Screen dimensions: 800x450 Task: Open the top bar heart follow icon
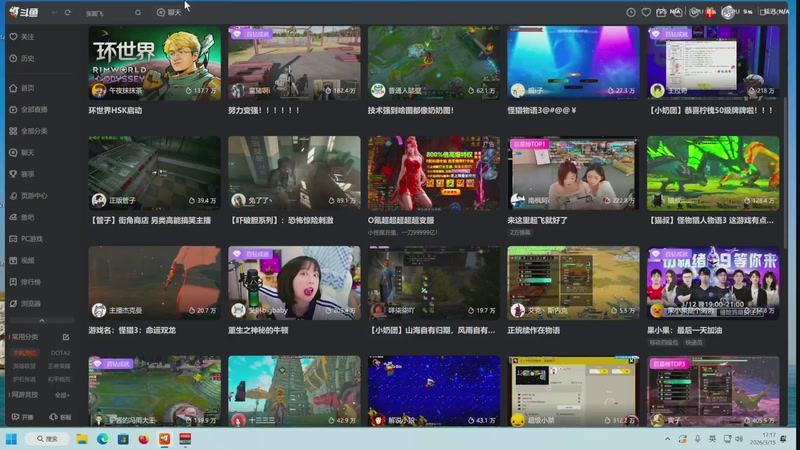pyautogui.click(x=646, y=12)
